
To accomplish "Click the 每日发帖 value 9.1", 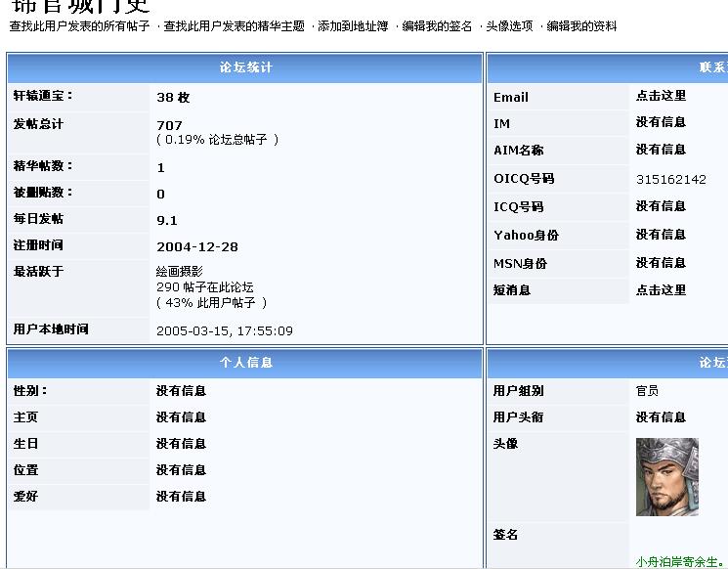I will click(x=167, y=221).
